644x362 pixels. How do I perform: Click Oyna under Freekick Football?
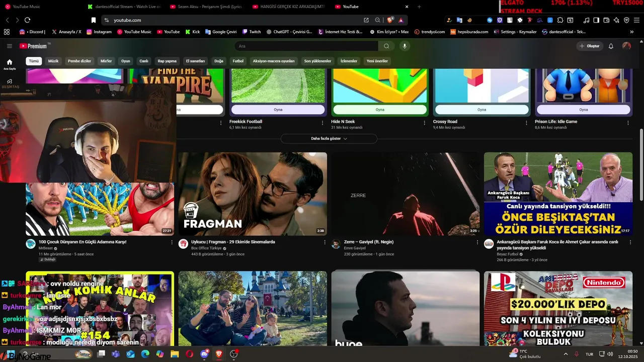pos(278,110)
